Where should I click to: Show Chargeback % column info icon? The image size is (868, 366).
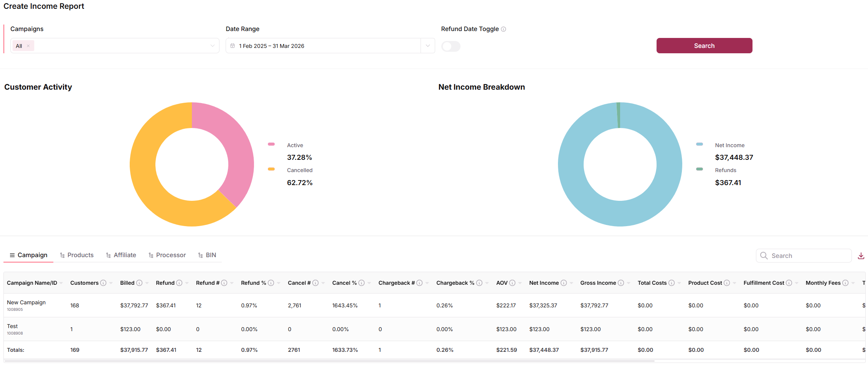(x=479, y=283)
